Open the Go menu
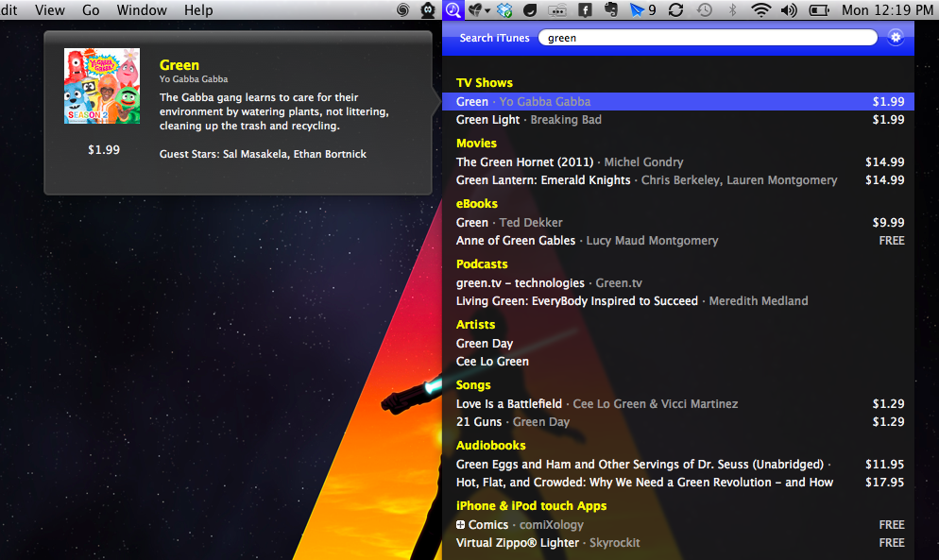This screenshot has height=560, width=939. pos(91,9)
